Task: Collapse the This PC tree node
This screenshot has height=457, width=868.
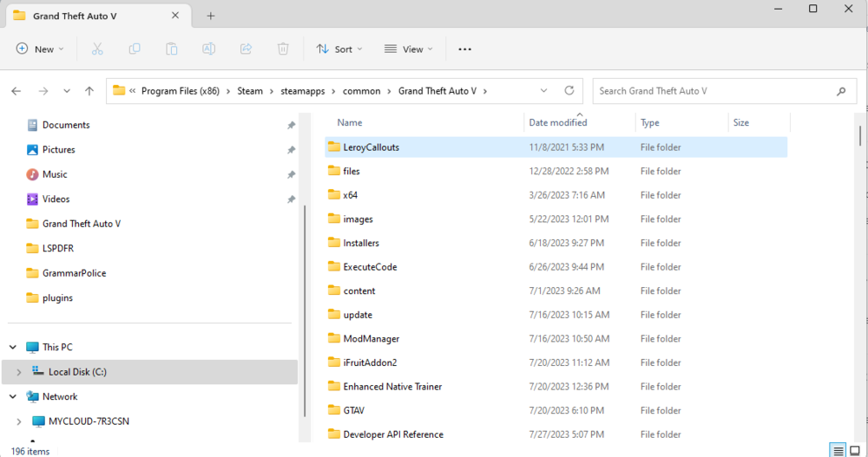Action: pos(13,348)
